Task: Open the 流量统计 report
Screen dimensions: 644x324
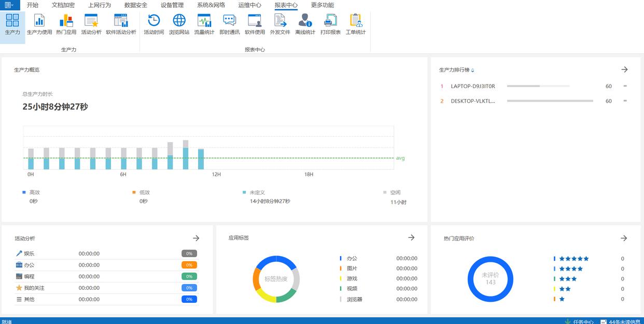Action: point(204,24)
